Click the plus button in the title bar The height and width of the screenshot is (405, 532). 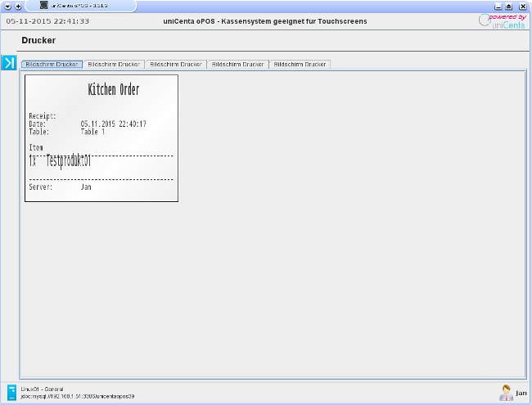click(18, 6)
